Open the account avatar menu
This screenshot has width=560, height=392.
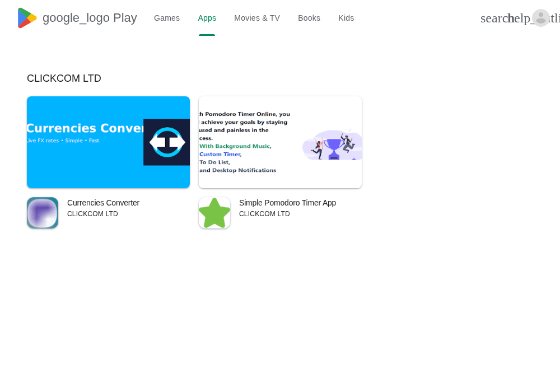(x=541, y=18)
